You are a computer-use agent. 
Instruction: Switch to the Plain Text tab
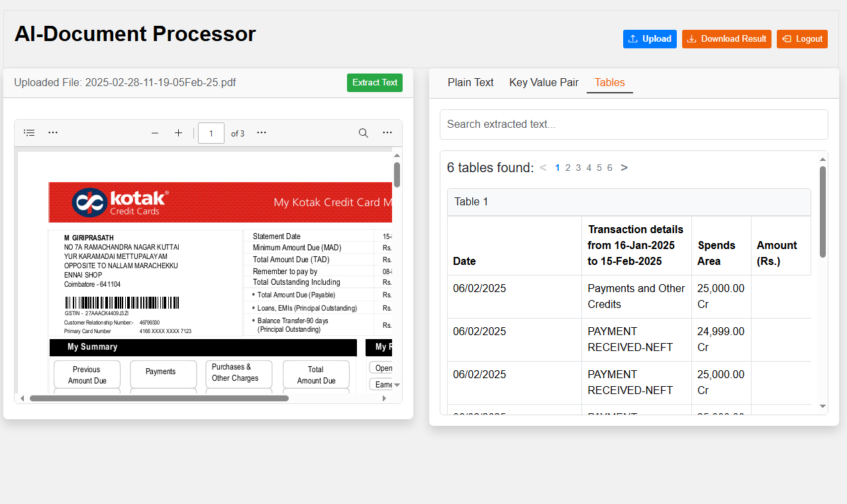click(x=470, y=83)
